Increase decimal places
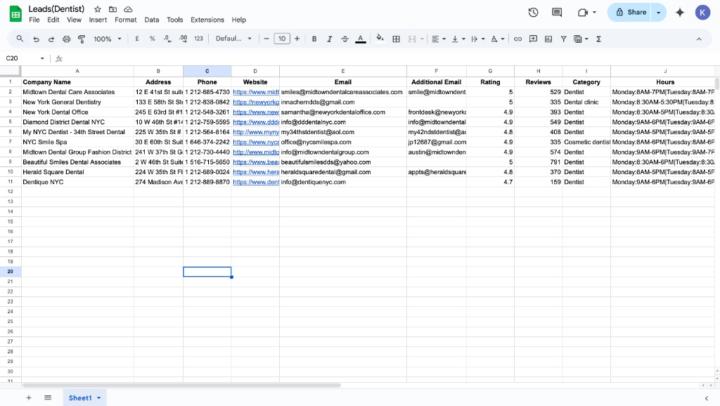Screen dimensions: 720x406 point(183,39)
